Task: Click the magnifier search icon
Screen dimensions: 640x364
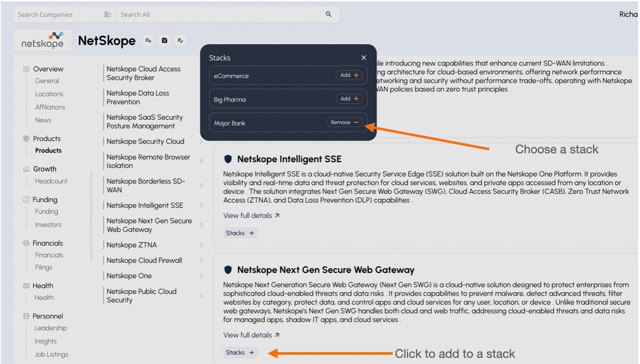Action: pyautogui.click(x=328, y=14)
